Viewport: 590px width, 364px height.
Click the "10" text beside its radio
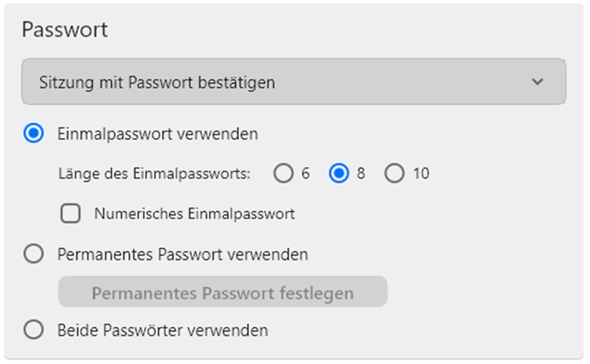pos(421,174)
